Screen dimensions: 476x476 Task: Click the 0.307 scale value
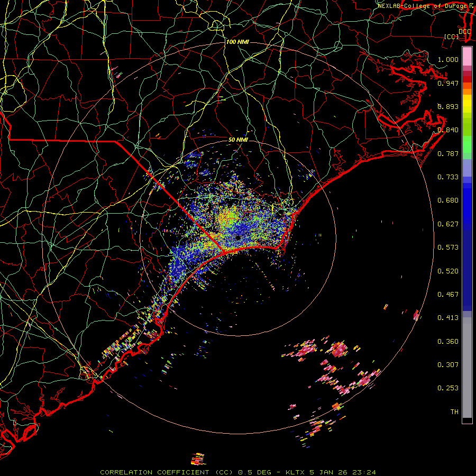point(448,364)
